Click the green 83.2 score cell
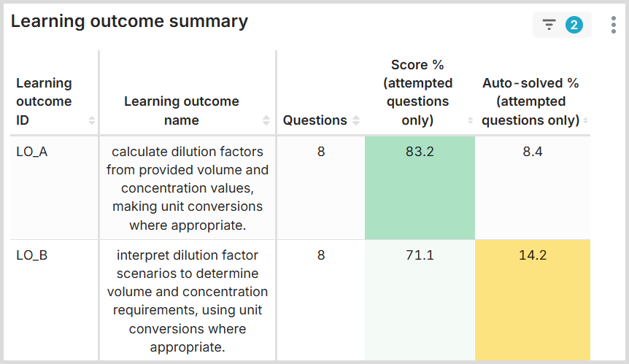Screen dimensions: 629x364 click(x=419, y=187)
